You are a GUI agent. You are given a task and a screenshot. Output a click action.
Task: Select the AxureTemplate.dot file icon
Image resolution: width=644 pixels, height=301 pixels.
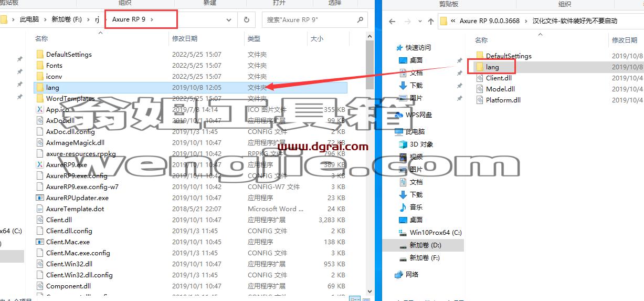40,209
